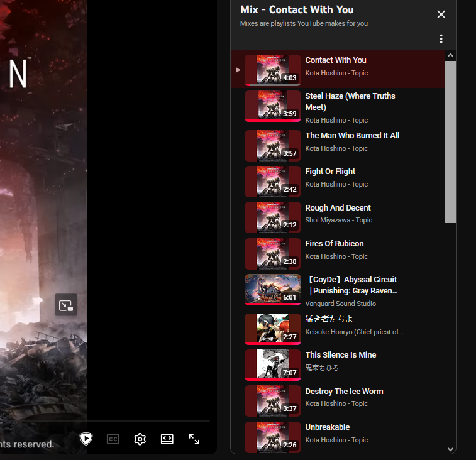
Task: Select the Contact With You title
Action: 336,60
